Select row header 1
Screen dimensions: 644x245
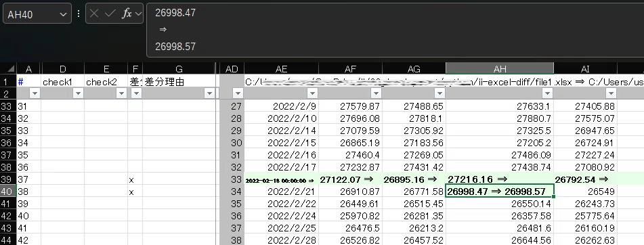(x=8, y=81)
